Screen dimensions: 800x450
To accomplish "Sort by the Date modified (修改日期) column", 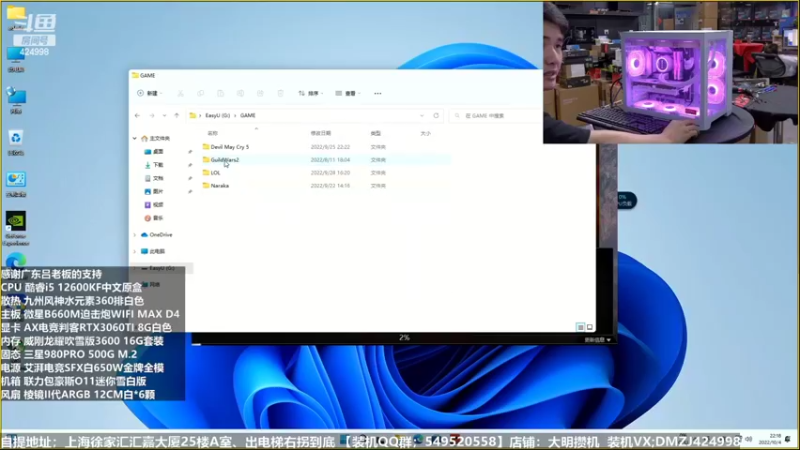I will [320, 133].
